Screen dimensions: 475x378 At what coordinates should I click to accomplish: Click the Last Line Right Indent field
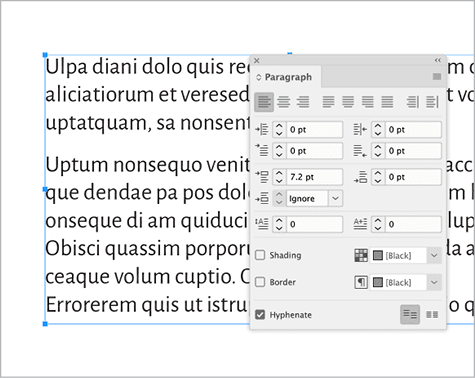[413, 150]
